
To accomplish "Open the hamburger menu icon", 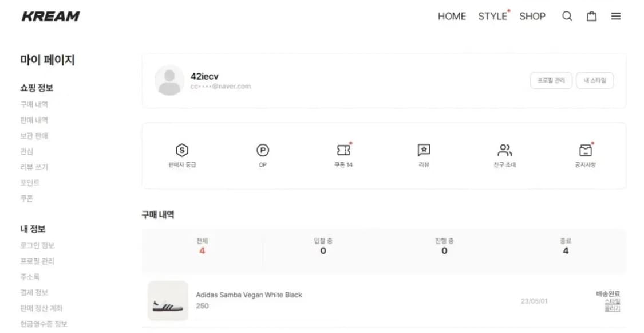I will click(x=615, y=16).
